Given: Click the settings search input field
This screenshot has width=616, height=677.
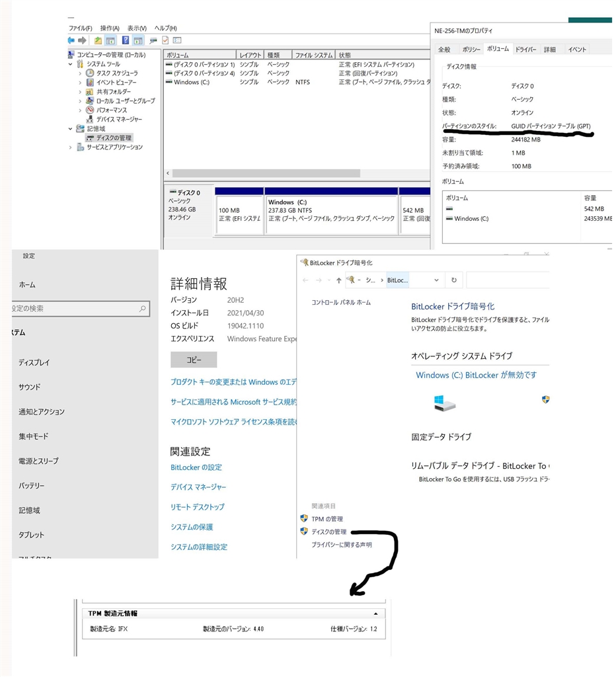Looking at the screenshot, I should [x=81, y=308].
